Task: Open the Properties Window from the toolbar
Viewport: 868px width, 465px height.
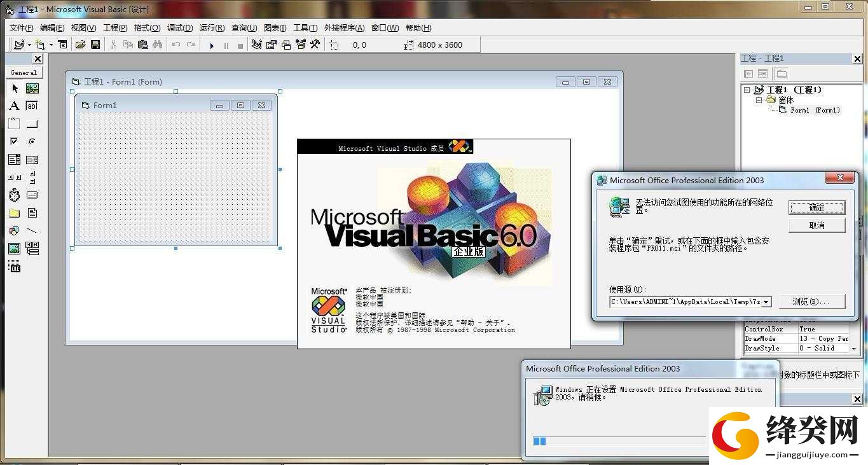Action: pyautogui.click(x=272, y=45)
